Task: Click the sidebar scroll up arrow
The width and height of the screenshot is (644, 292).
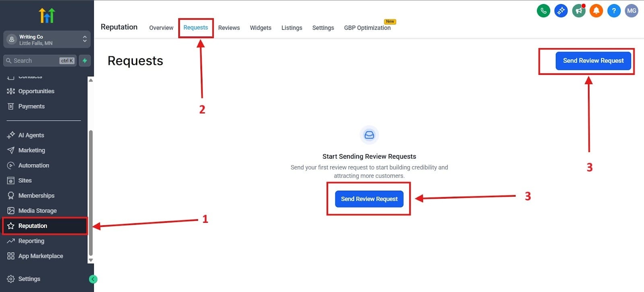Action: click(x=91, y=80)
